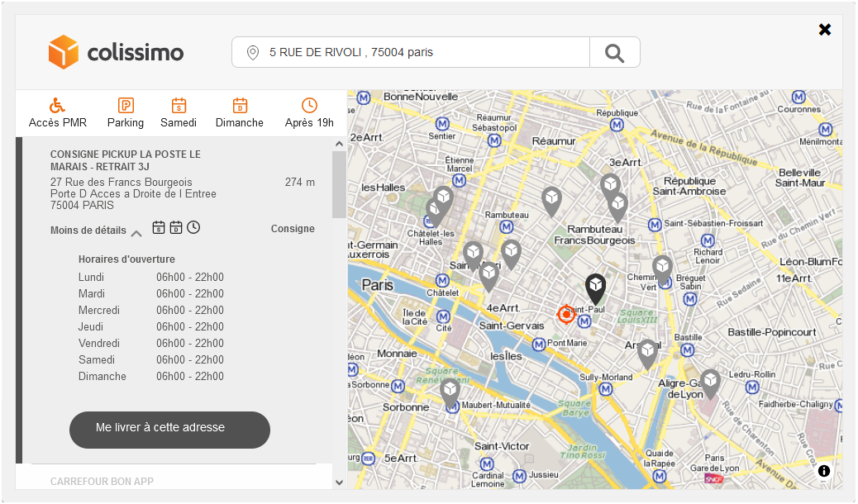Screen dimensions: 858x504
Task: Click République metro station icon
Action: (x=617, y=125)
